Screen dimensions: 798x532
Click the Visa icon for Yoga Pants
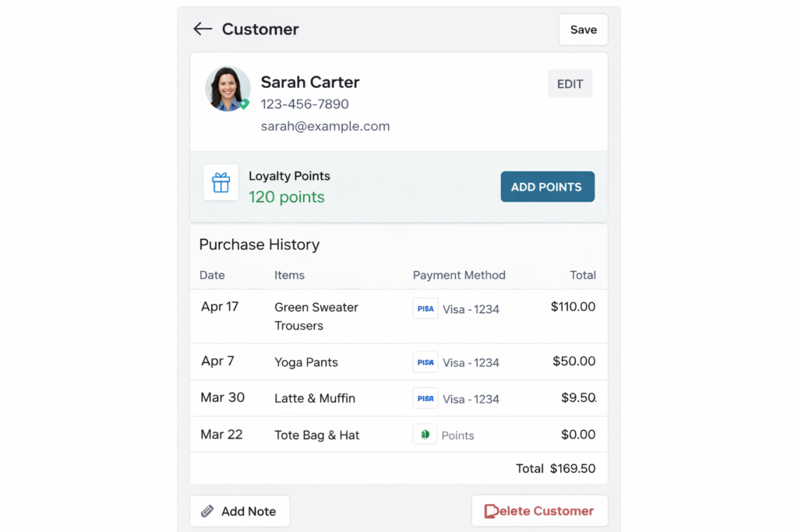[x=425, y=362]
